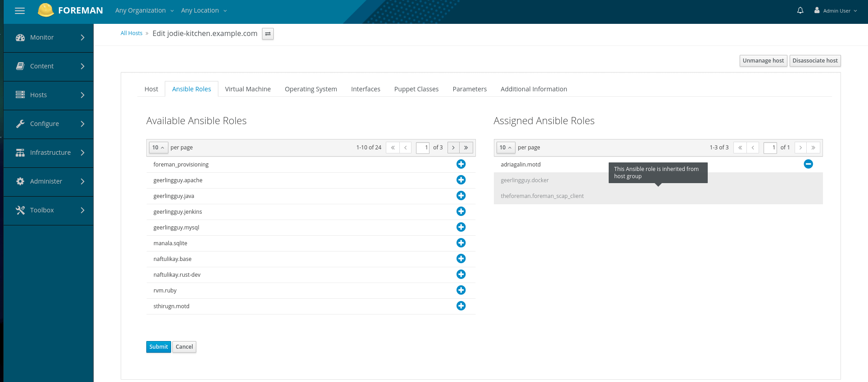This screenshot has height=382, width=868.
Task: Expand the Monitor sidebar menu
Action: (x=49, y=38)
